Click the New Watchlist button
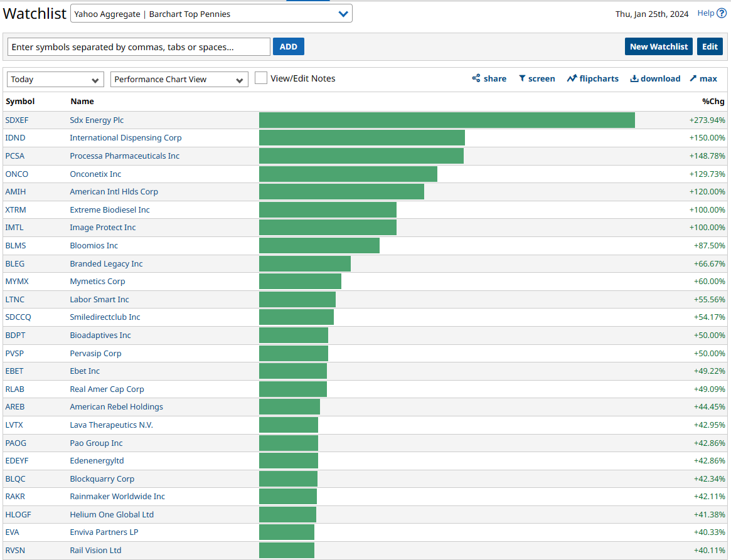The image size is (731, 560). tap(658, 46)
